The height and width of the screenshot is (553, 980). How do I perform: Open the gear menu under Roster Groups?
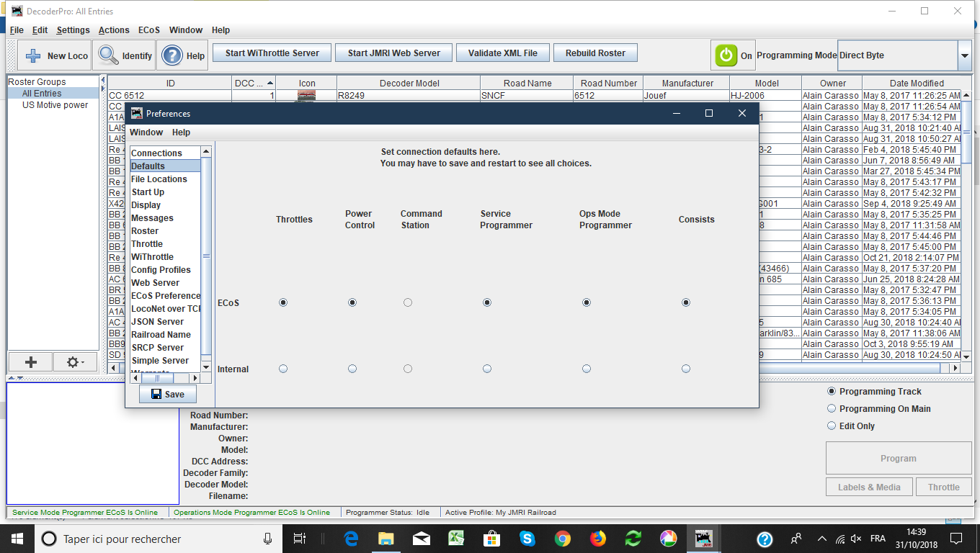coord(76,362)
